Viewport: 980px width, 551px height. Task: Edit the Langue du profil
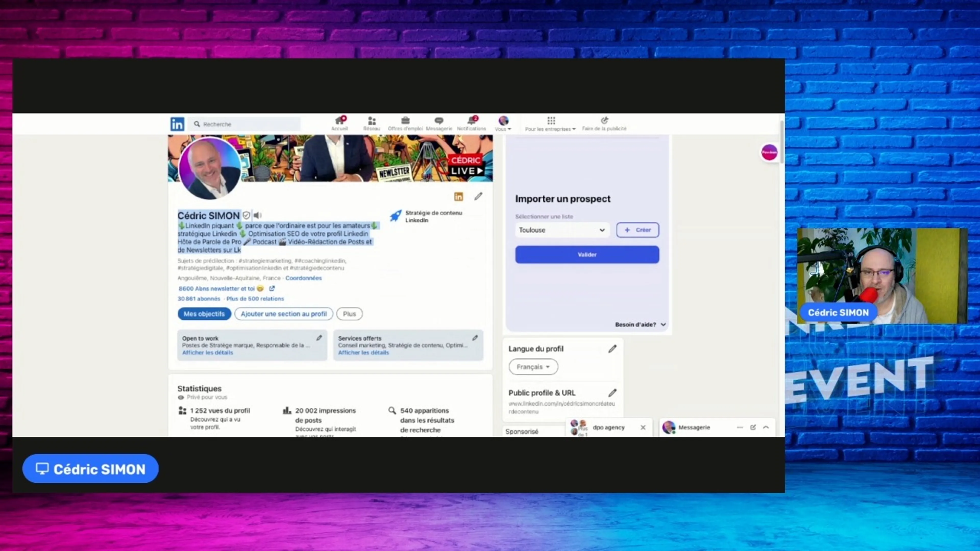click(612, 349)
